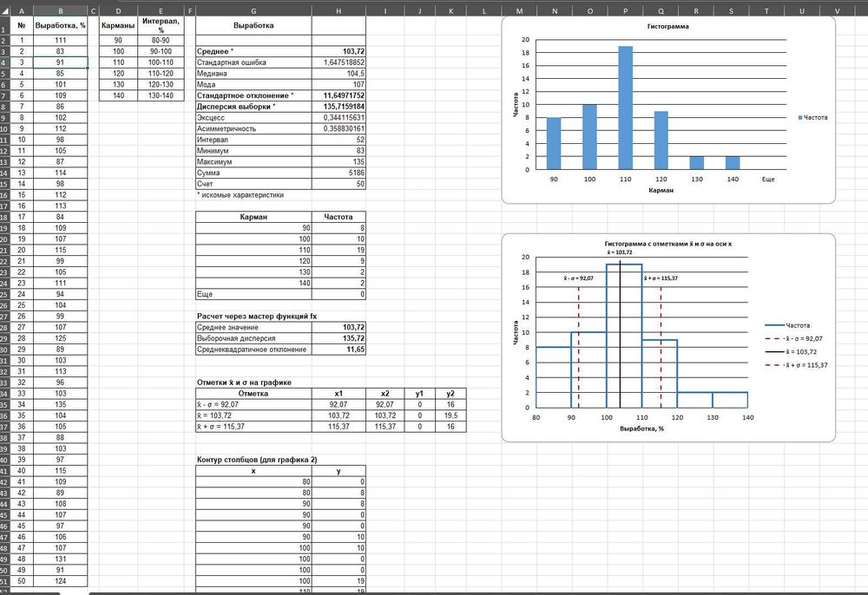868x595 pixels.
Task: Select the interval cell '130-140'
Action: (161, 95)
